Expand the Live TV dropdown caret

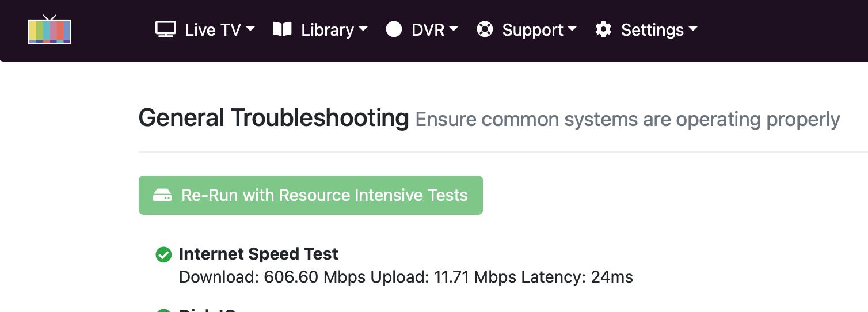pyautogui.click(x=250, y=29)
